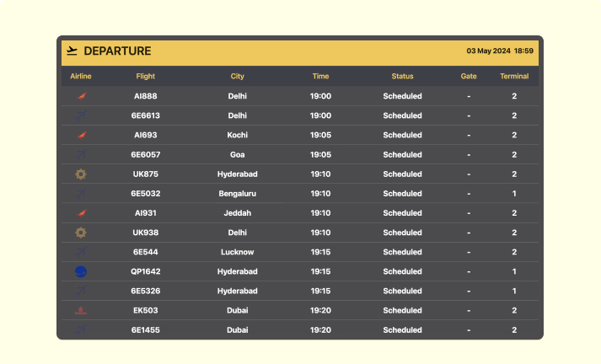601x364 pixels.
Task: Select flight number AI693 to Kochi
Action: point(146,136)
